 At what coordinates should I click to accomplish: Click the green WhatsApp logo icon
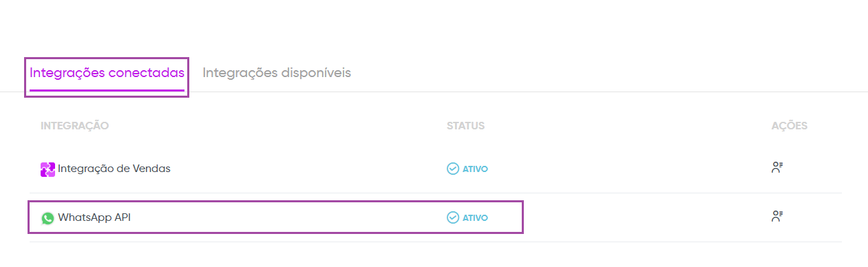tap(47, 218)
